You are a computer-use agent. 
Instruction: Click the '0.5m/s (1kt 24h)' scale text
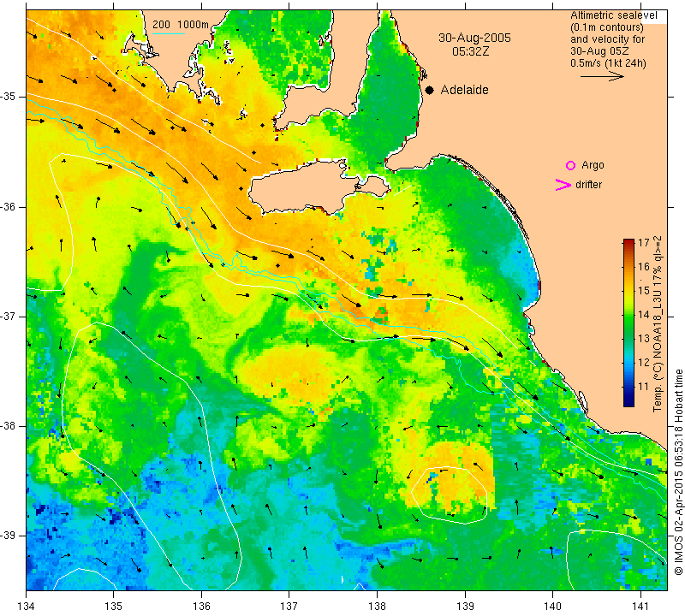[x=608, y=62]
